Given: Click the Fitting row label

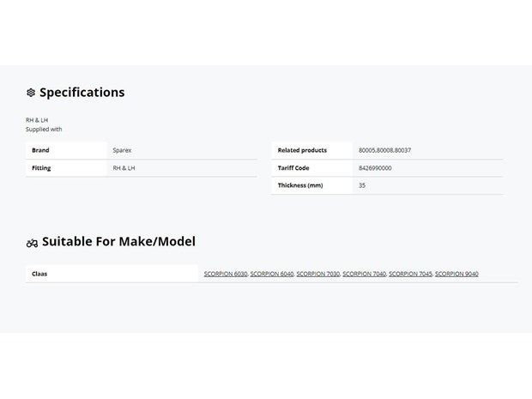Looking at the screenshot, I should [41, 168].
